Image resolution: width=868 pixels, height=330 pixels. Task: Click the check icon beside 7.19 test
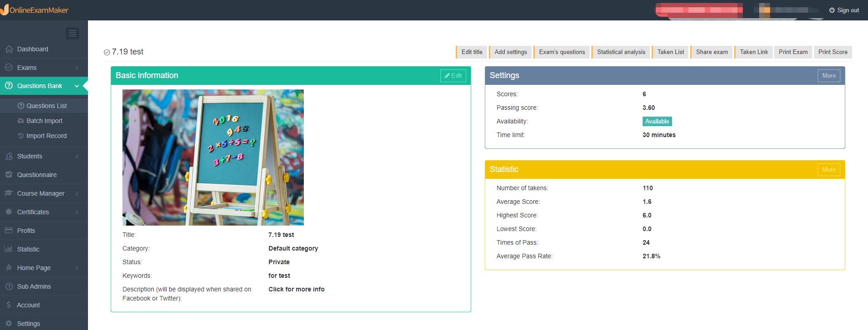(x=107, y=52)
